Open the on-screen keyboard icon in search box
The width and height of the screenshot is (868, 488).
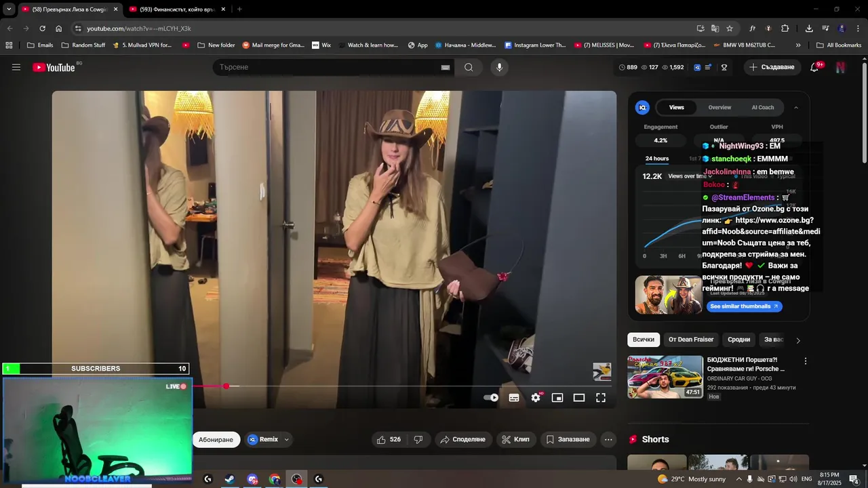click(446, 67)
